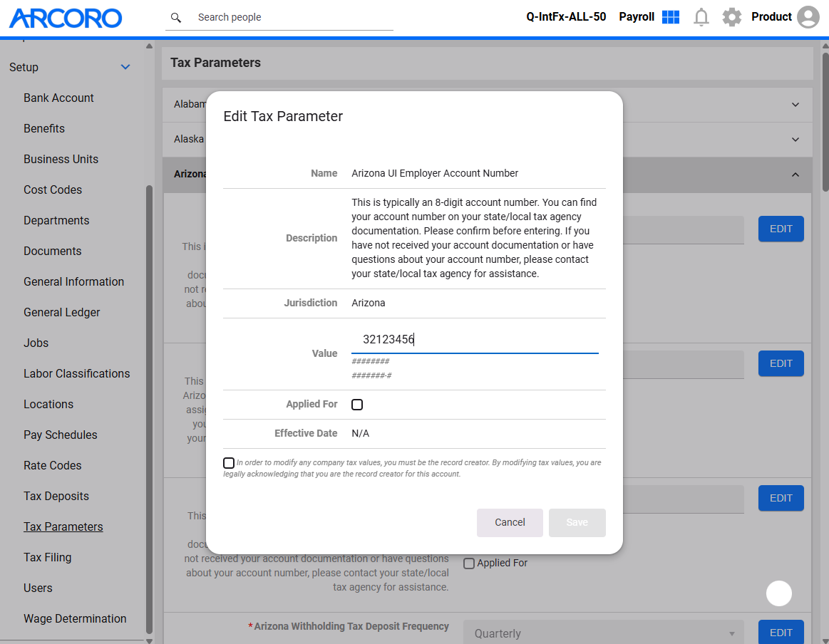Click the Q-IntFx-ALL-50 company name
Screen dimensions: 829x644
click(566, 17)
